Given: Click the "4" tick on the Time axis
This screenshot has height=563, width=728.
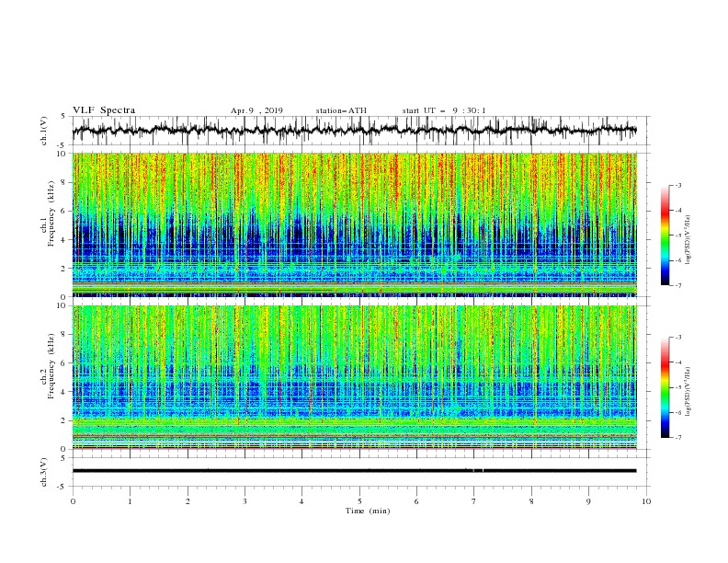Looking at the screenshot, I should pyautogui.click(x=301, y=501).
